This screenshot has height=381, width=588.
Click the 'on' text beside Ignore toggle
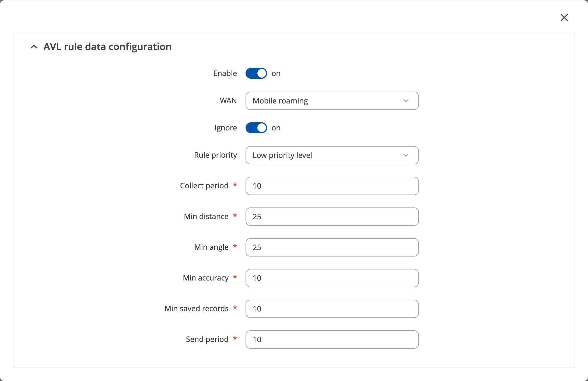click(x=276, y=128)
